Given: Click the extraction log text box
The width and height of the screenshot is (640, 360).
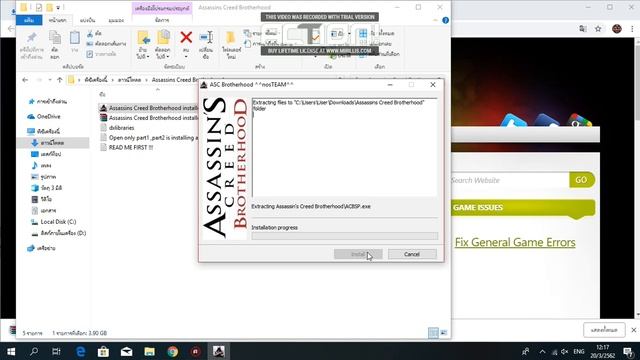Looking at the screenshot, I should coord(344,148).
